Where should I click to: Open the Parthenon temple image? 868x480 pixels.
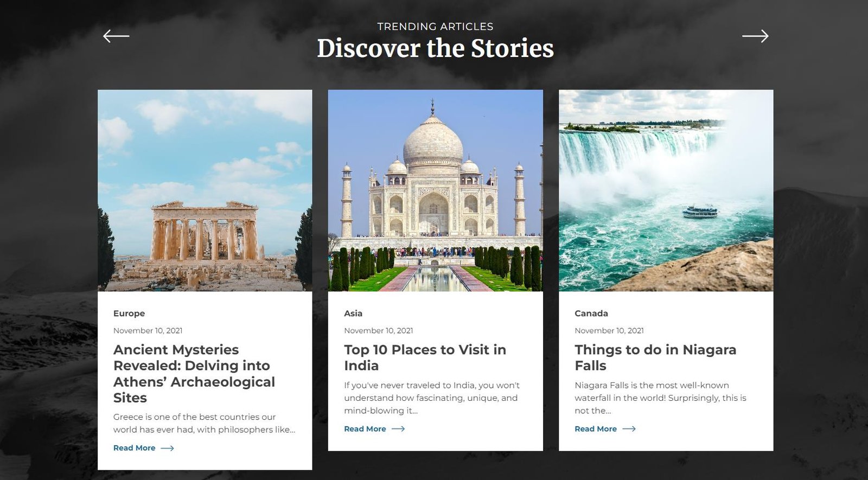point(205,190)
